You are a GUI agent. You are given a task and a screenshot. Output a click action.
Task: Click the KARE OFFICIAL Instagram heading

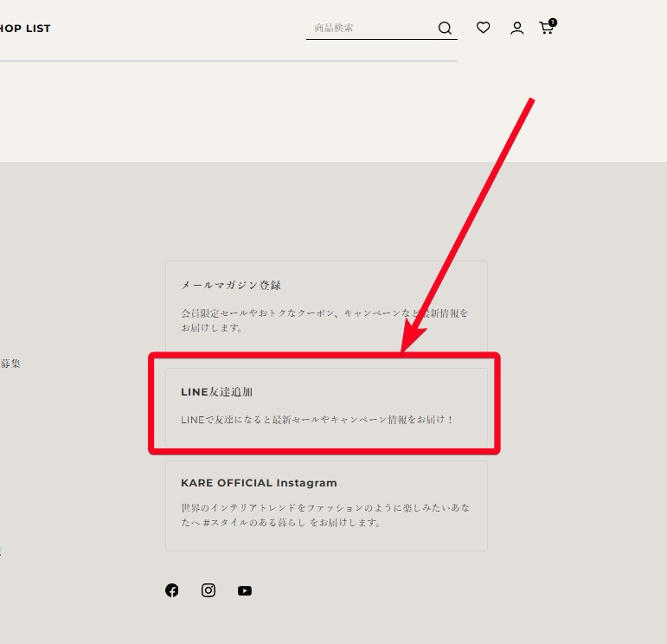pos(259,483)
